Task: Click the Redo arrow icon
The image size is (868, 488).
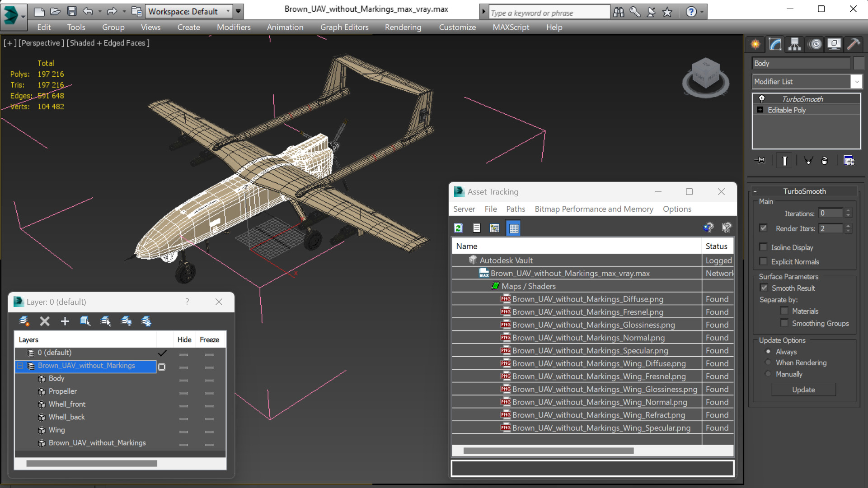Action: 112,11
